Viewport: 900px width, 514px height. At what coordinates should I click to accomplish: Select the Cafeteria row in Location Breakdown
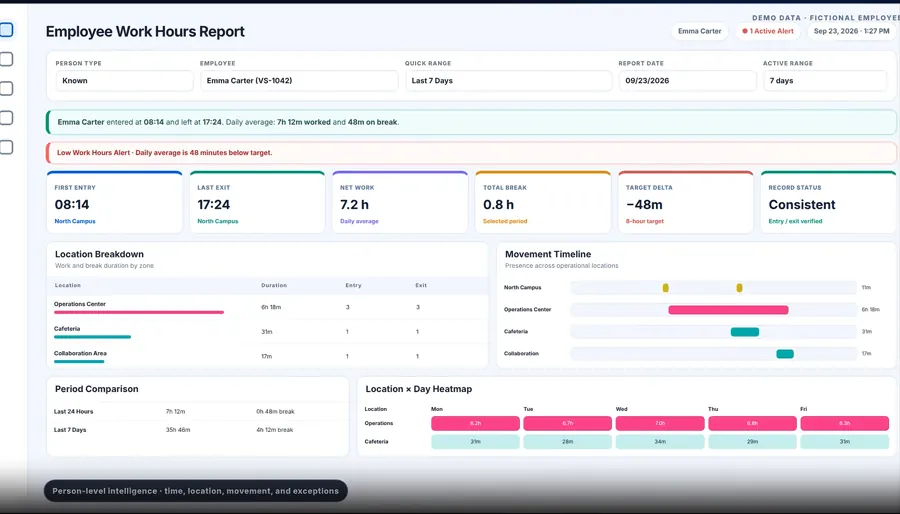(x=267, y=332)
